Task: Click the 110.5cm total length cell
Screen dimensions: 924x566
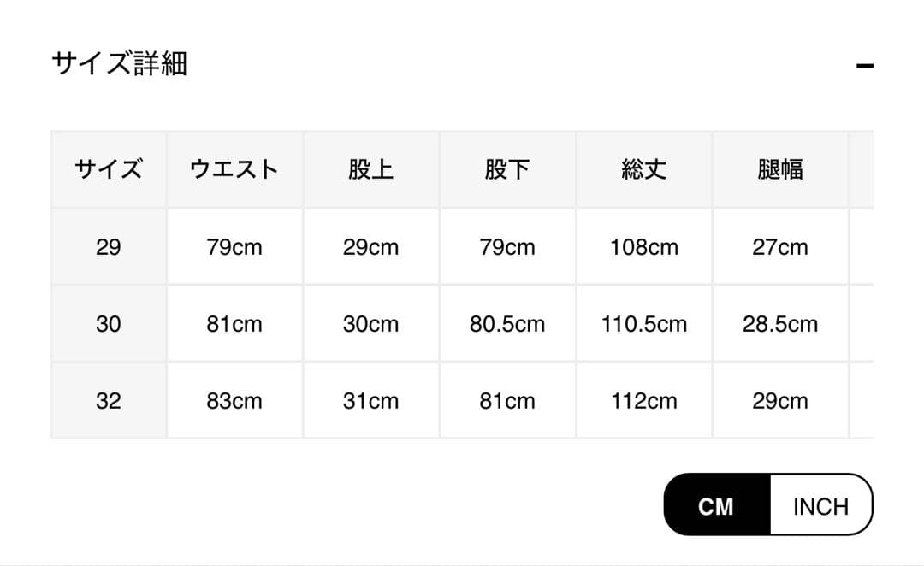Action: tap(643, 324)
